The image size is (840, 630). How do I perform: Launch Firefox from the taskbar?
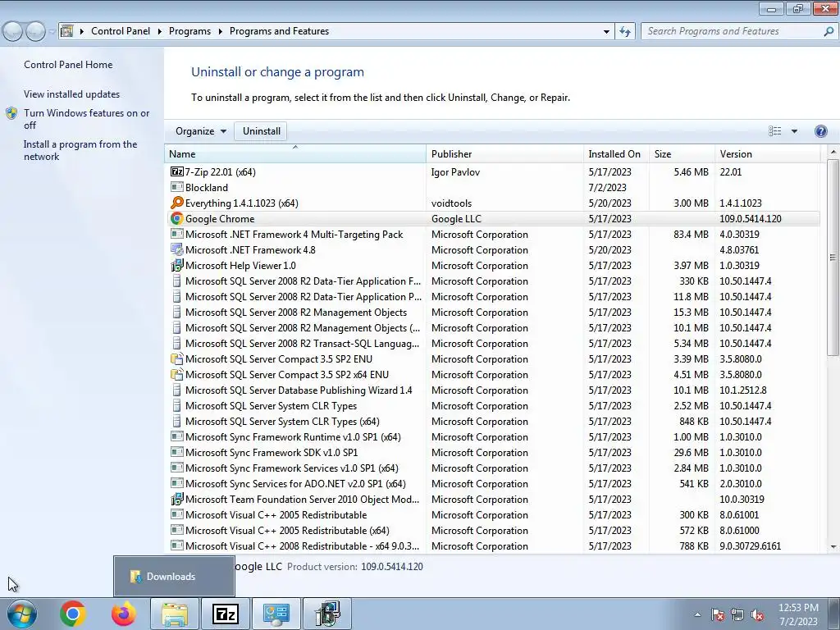(124, 614)
